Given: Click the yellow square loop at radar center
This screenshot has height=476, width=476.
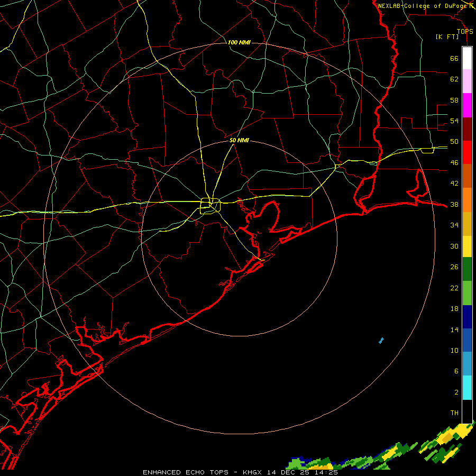Looking at the screenshot, I should coord(210,206).
